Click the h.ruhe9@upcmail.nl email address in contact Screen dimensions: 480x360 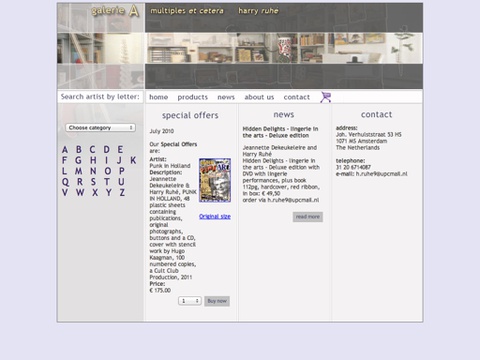381,174
